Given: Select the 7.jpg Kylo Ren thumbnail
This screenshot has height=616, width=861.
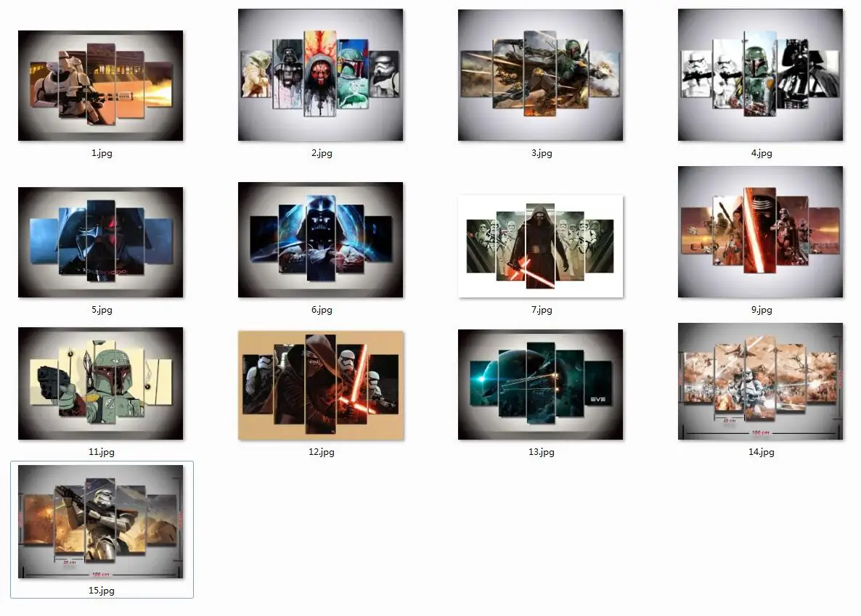Looking at the screenshot, I should [541, 246].
